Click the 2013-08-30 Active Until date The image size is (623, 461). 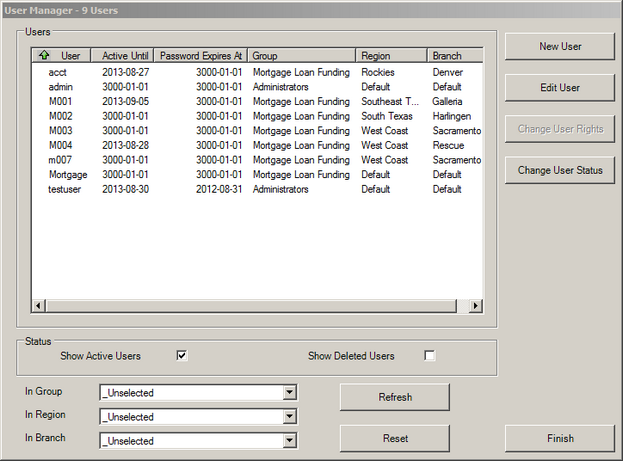click(x=126, y=189)
